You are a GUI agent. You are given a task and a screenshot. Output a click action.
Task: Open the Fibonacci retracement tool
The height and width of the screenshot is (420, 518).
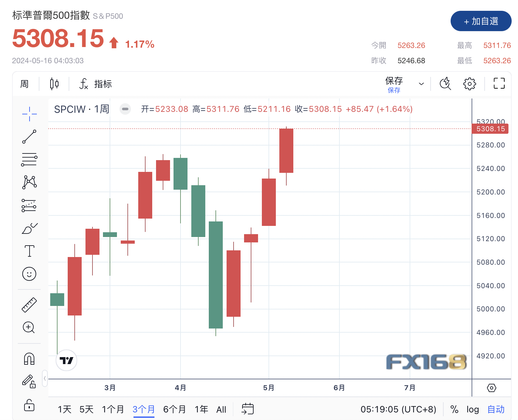(x=29, y=159)
